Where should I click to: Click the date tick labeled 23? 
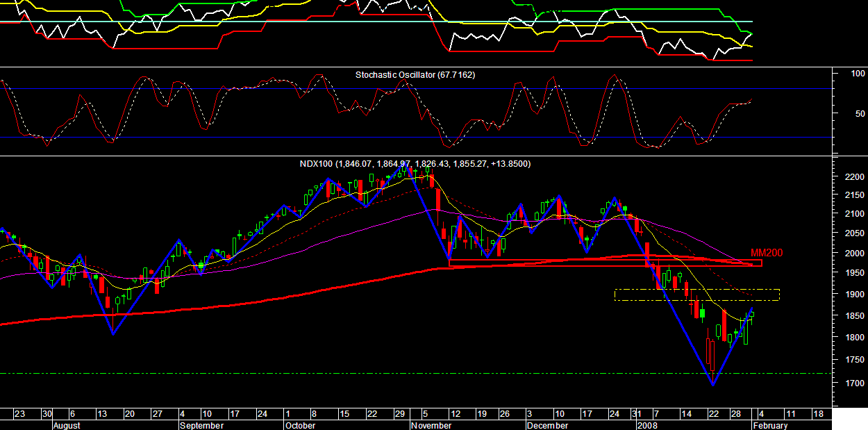(x=20, y=414)
